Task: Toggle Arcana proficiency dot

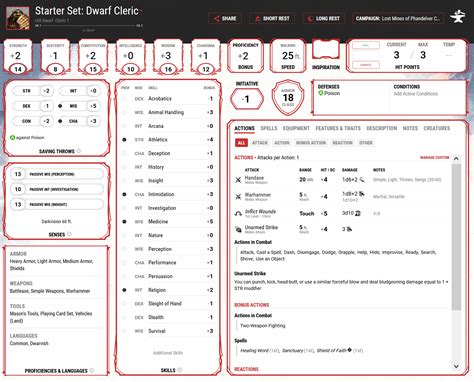Action: point(124,126)
